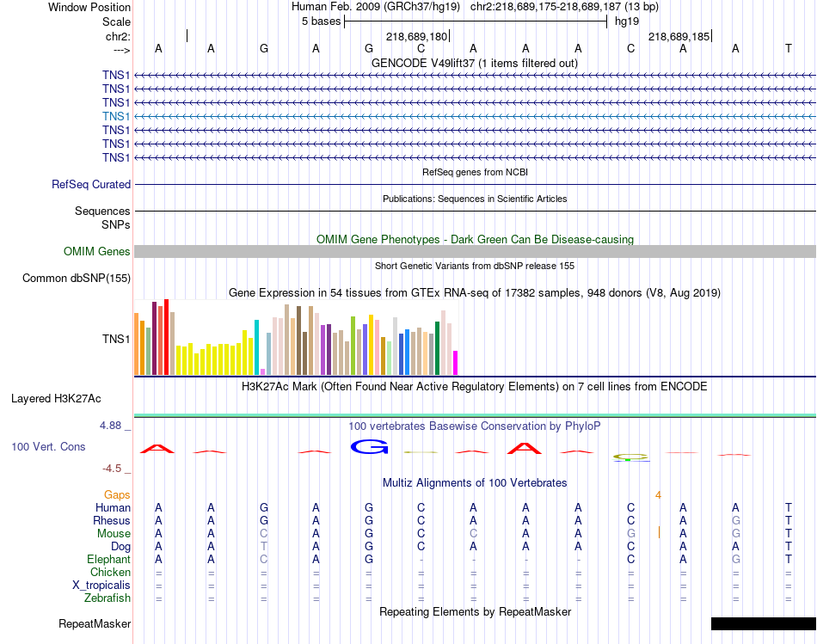Click the dark green bar in GTEx chart
This screenshot has height=644, width=817.
pyautogui.click(x=437, y=348)
